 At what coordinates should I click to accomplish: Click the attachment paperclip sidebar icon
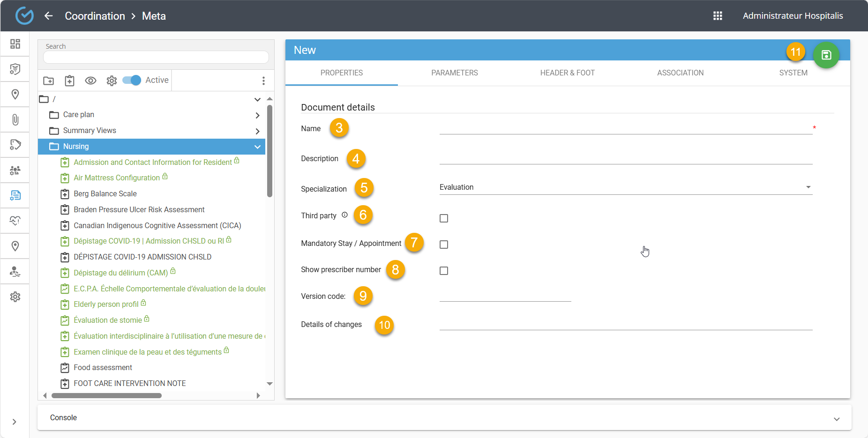click(x=15, y=120)
